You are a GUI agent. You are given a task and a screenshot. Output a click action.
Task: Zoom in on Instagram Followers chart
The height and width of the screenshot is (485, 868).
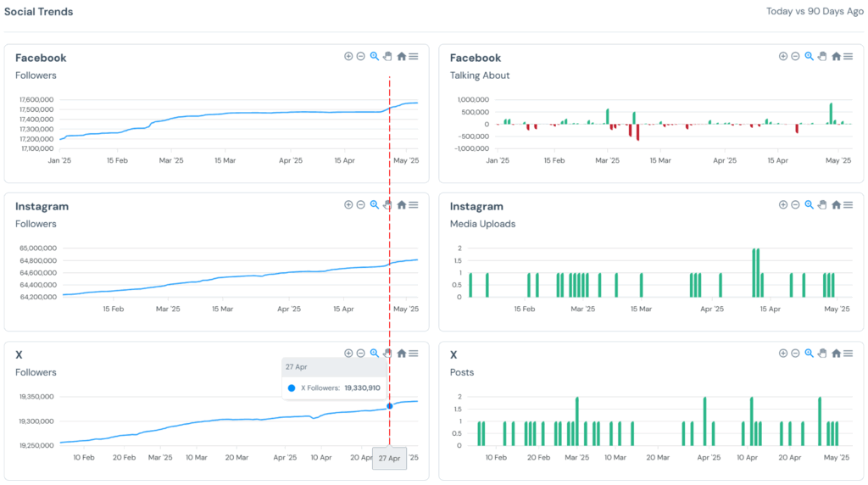click(348, 205)
